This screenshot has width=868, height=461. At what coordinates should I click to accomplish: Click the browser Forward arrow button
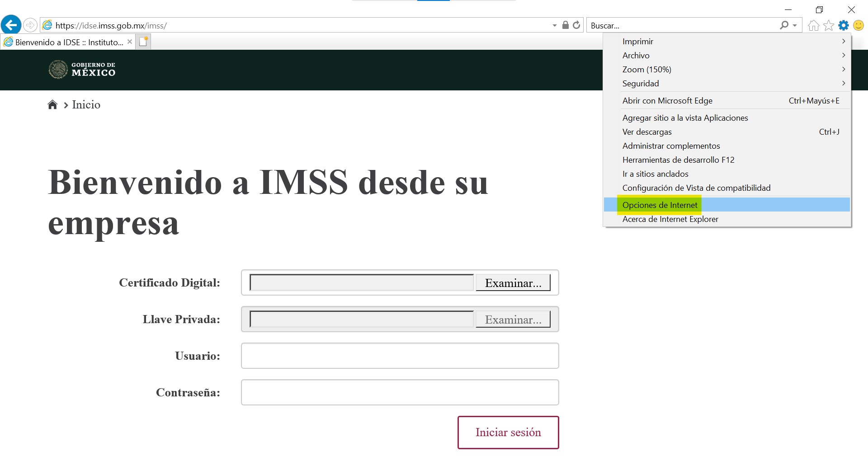[30, 25]
